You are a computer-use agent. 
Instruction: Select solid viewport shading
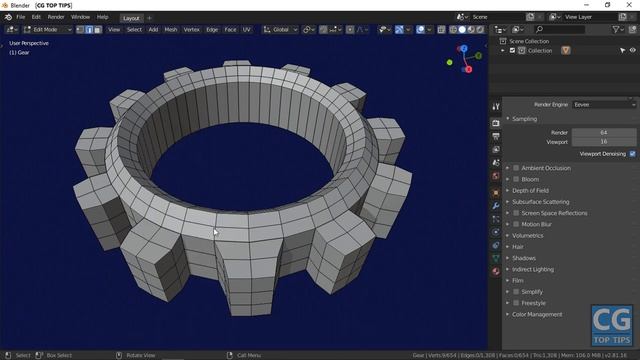(462, 29)
